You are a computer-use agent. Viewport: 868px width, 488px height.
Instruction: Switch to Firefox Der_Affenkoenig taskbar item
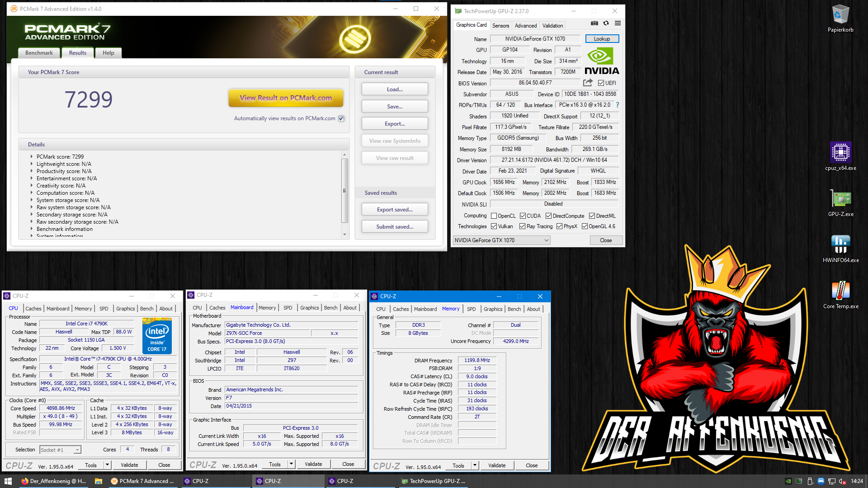click(x=53, y=481)
